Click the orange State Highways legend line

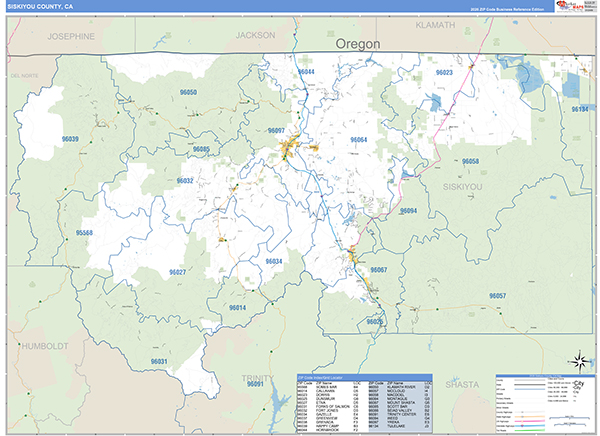click(x=530, y=417)
